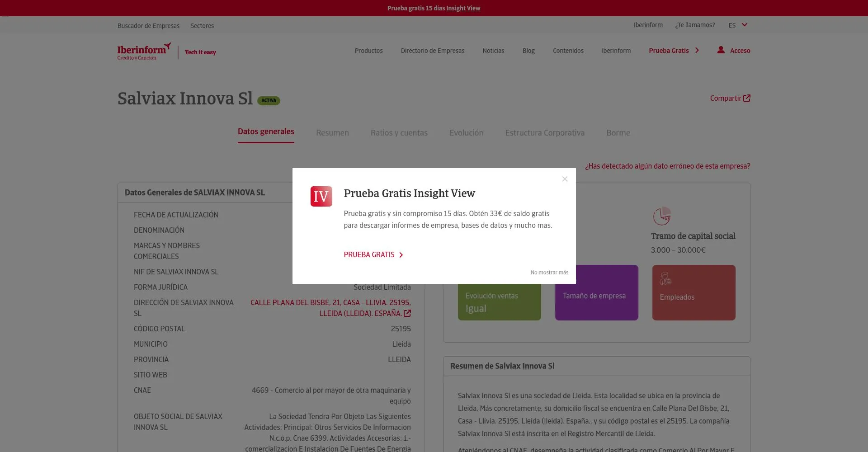Click the Tramo de capital social heading

(693, 236)
